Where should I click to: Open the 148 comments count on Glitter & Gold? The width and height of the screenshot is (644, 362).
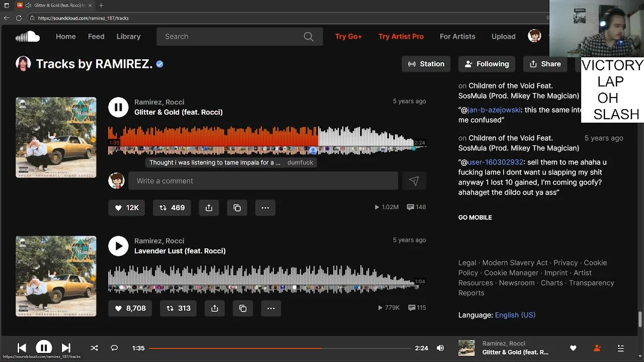click(x=416, y=207)
